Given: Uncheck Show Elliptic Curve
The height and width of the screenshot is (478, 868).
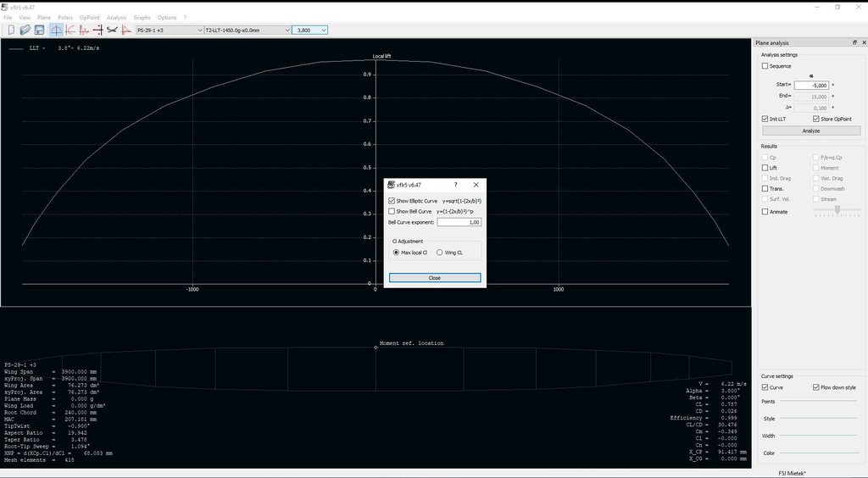Looking at the screenshot, I should pos(392,201).
